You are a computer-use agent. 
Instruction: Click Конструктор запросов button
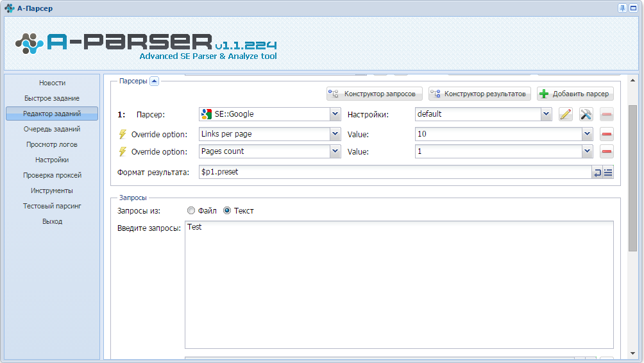[x=375, y=94]
